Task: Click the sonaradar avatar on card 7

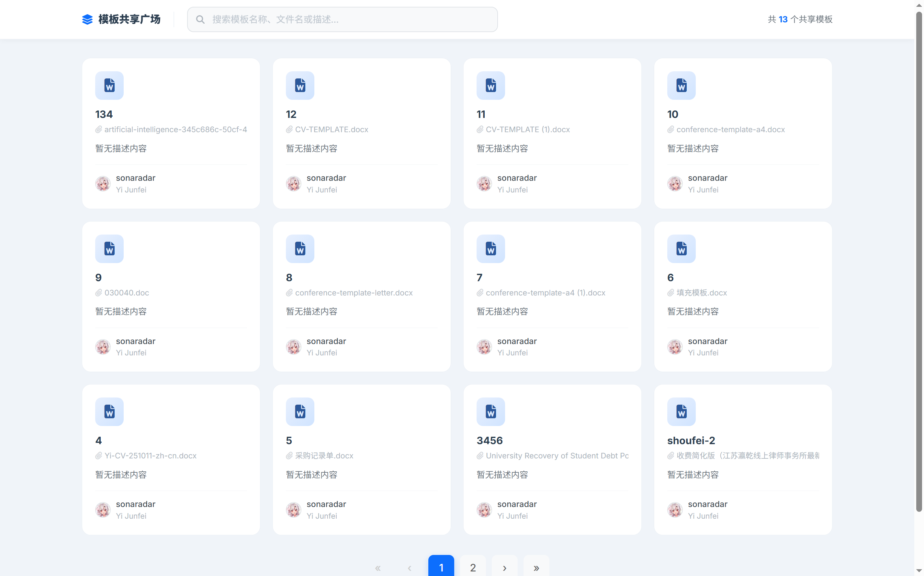Action: click(x=484, y=347)
